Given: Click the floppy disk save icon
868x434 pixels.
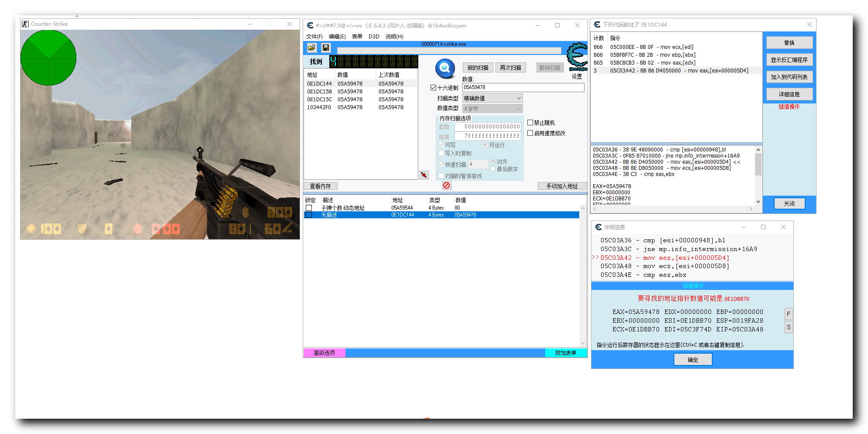Looking at the screenshot, I should pyautogui.click(x=326, y=48).
